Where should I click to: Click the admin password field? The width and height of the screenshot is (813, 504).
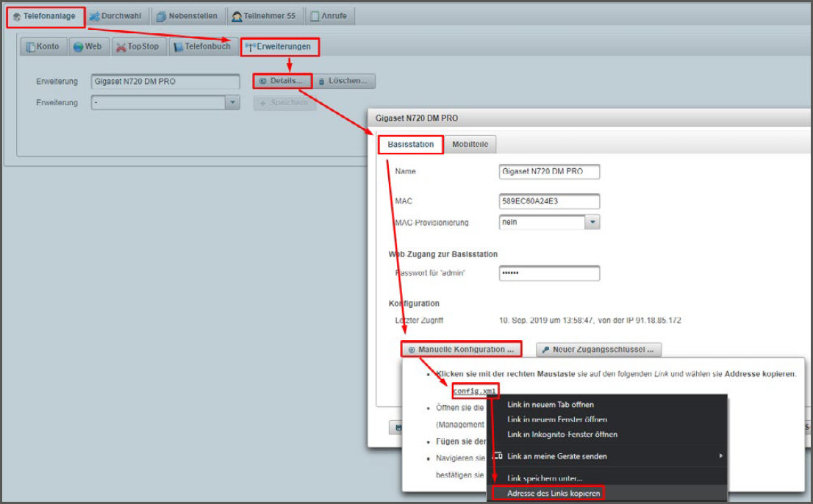click(549, 273)
